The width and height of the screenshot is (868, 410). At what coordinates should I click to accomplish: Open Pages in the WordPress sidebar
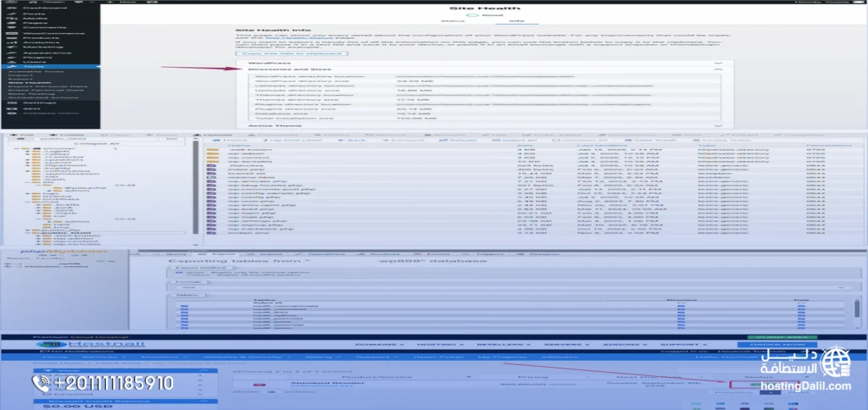pyautogui.click(x=34, y=22)
